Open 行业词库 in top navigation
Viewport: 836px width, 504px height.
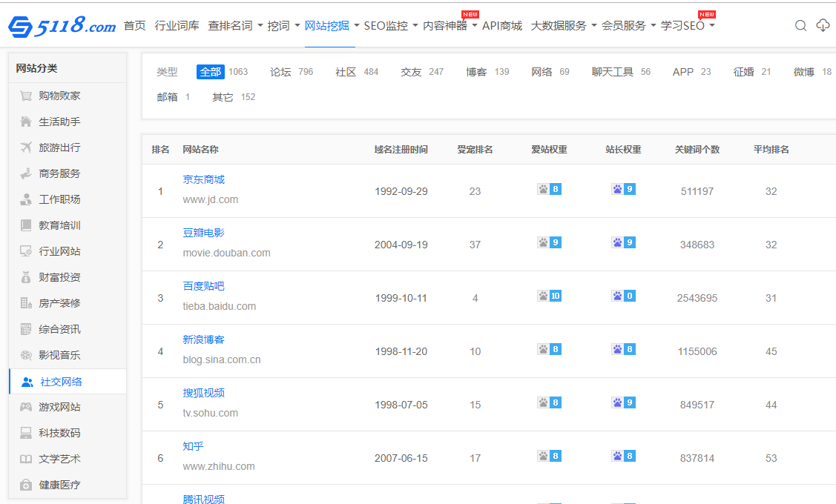(177, 26)
